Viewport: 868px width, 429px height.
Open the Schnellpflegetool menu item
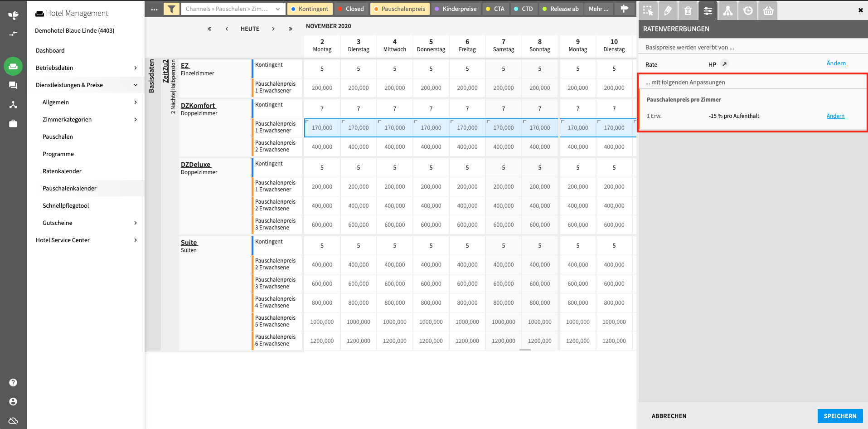pos(66,205)
